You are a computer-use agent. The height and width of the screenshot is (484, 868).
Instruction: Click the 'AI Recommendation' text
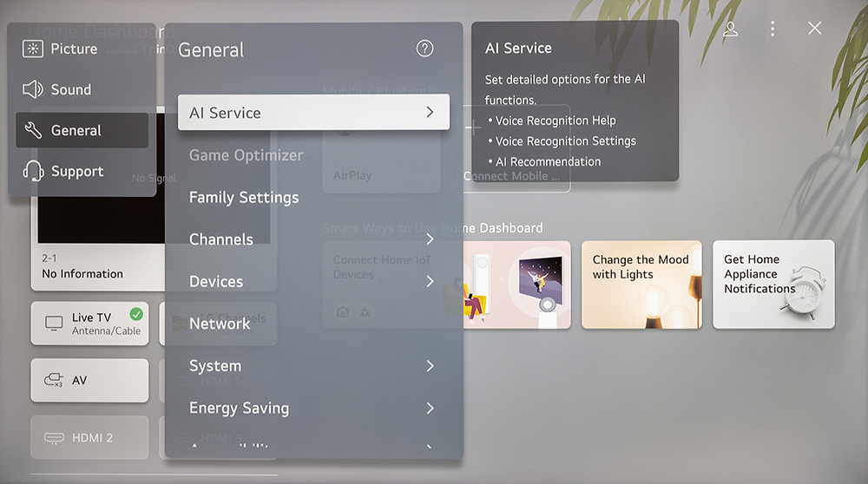point(548,161)
